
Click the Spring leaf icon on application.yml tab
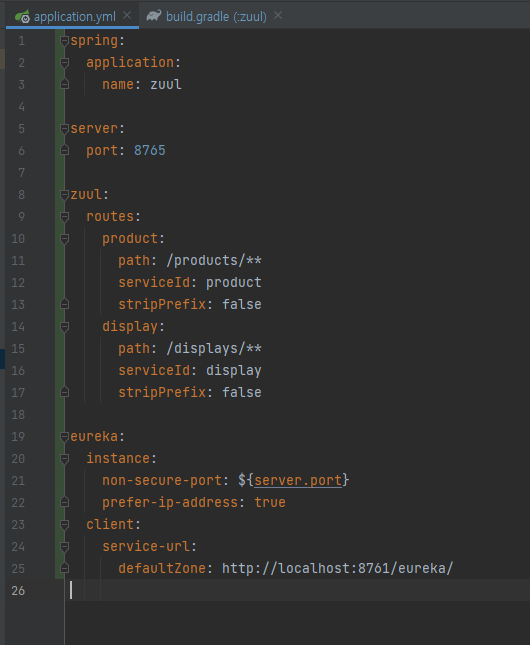pyautogui.click(x=22, y=16)
